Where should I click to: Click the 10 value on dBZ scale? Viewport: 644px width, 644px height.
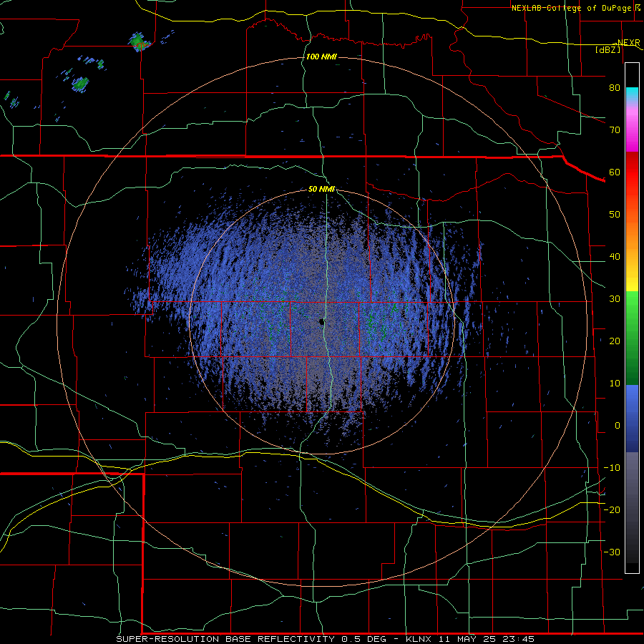pyautogui.click(x=615, y=384)
